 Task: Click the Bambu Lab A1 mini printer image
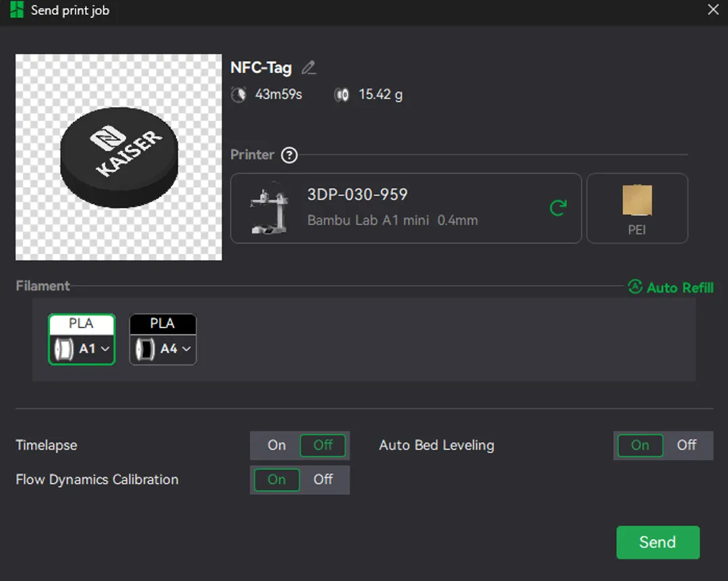269,208
